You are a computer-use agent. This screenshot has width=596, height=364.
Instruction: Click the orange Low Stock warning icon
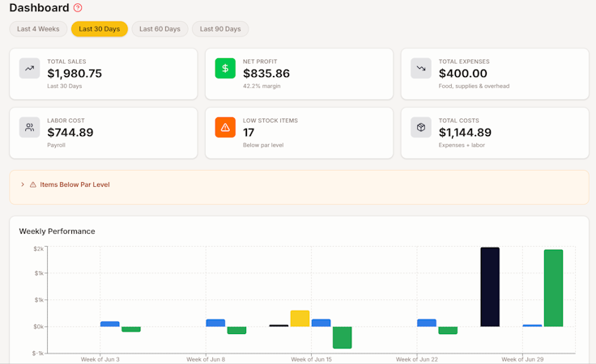click(225, 127)
